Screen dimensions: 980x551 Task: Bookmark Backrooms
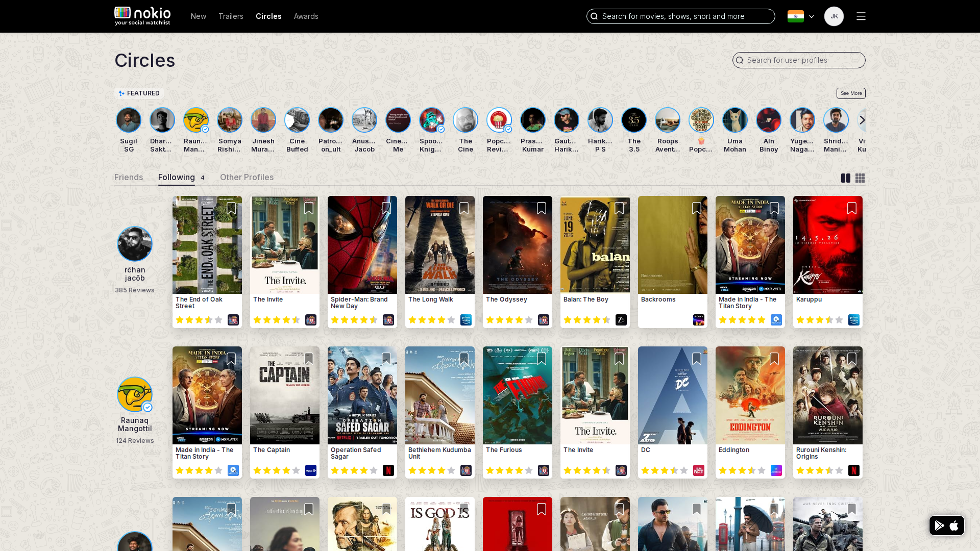697,209
